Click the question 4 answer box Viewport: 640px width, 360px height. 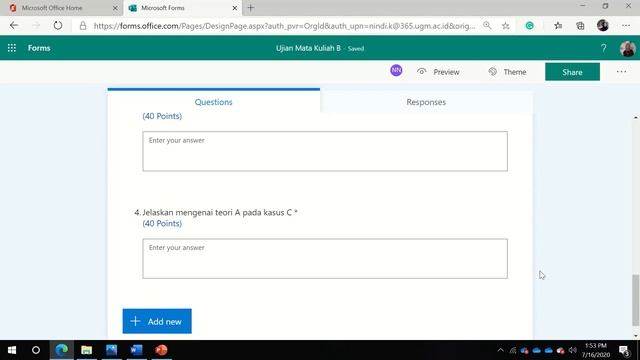(x=325, y=258)
